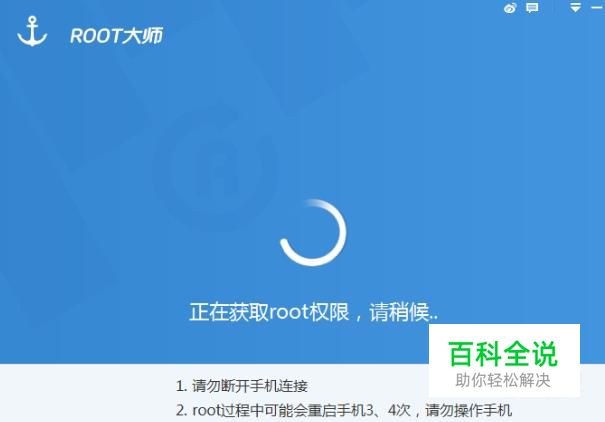The width and height of the screenshot is (605, 422).
Task: Click the status text 正在获取root权限，请稍候..
Action: 313,312
